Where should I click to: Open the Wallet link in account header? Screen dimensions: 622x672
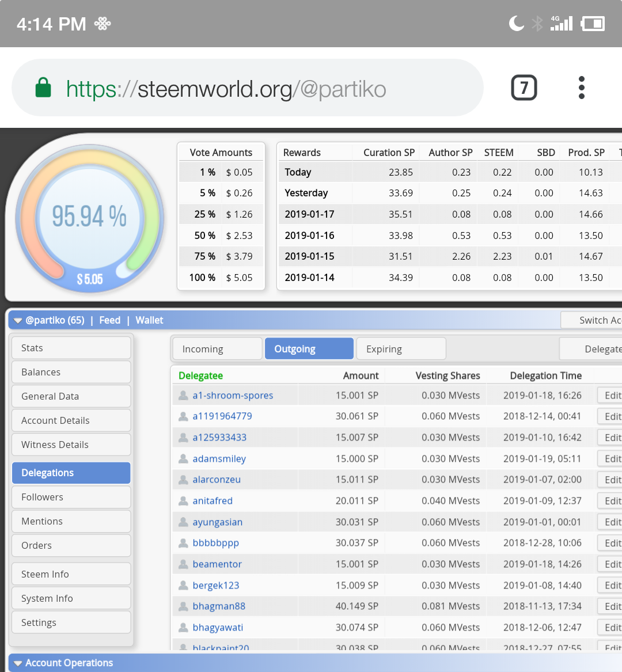click(x=149, y=320)
